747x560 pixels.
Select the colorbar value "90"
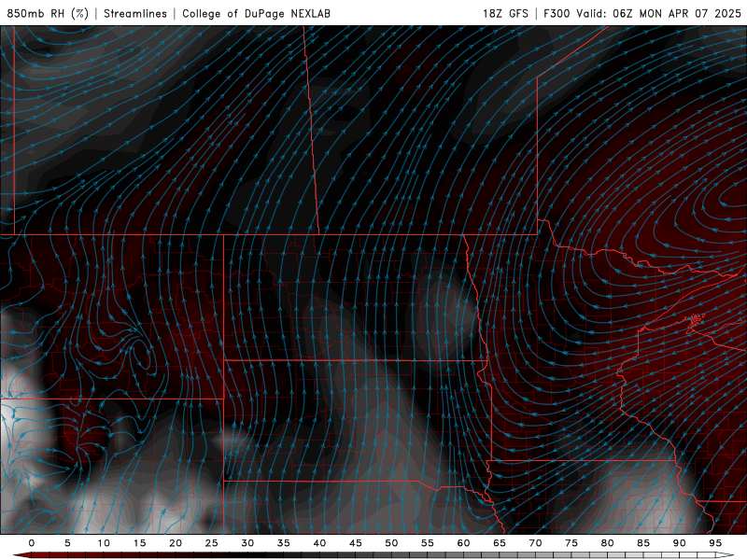[x=679, y=543]
